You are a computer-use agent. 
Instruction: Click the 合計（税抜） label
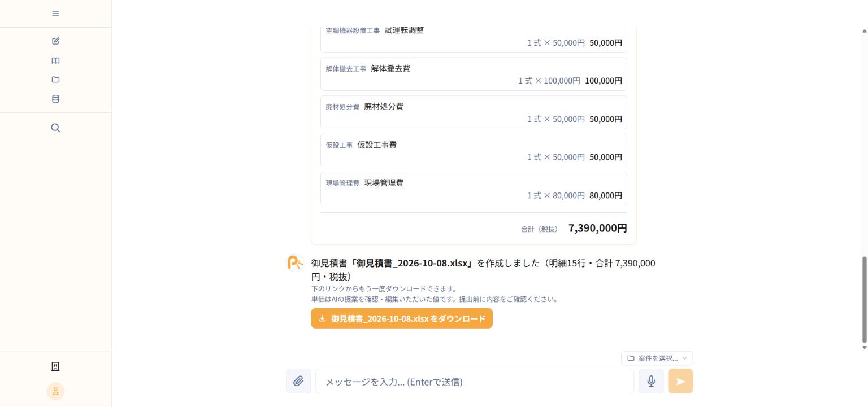[x=540, y=229]
